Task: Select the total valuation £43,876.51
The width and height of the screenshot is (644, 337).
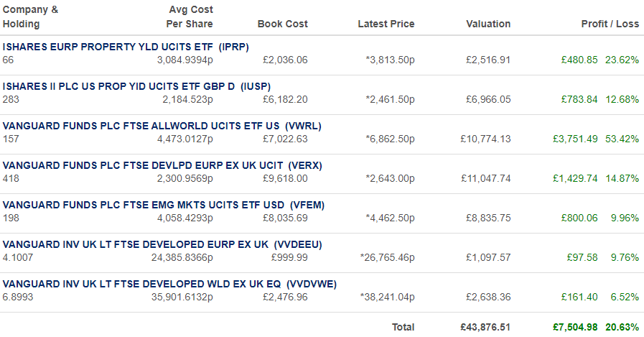Action: click(485, 327)
